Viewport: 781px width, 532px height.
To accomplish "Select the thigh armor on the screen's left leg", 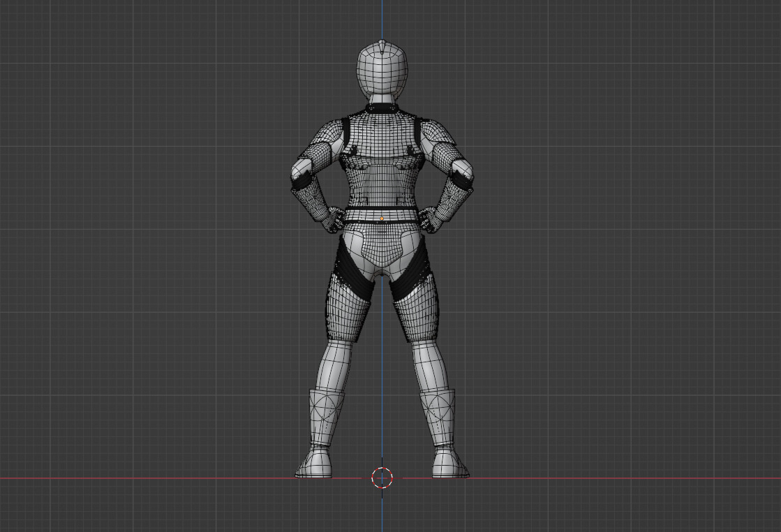I will (346, 309).
